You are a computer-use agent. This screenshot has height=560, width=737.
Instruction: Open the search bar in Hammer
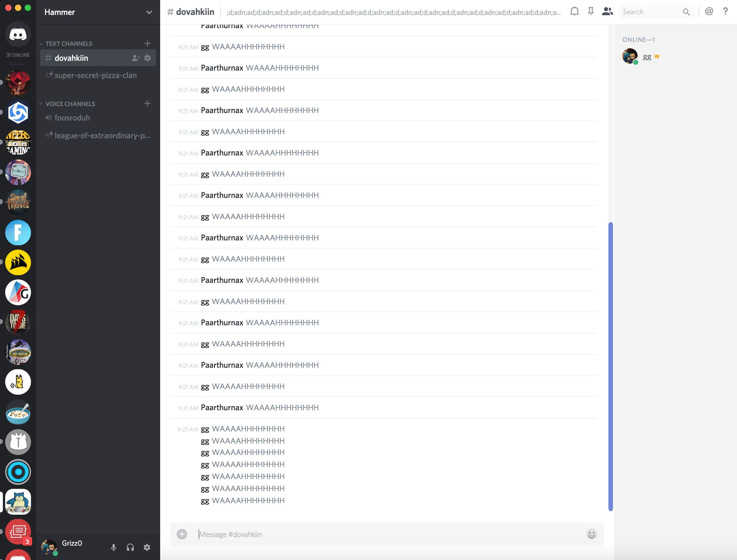655,12
